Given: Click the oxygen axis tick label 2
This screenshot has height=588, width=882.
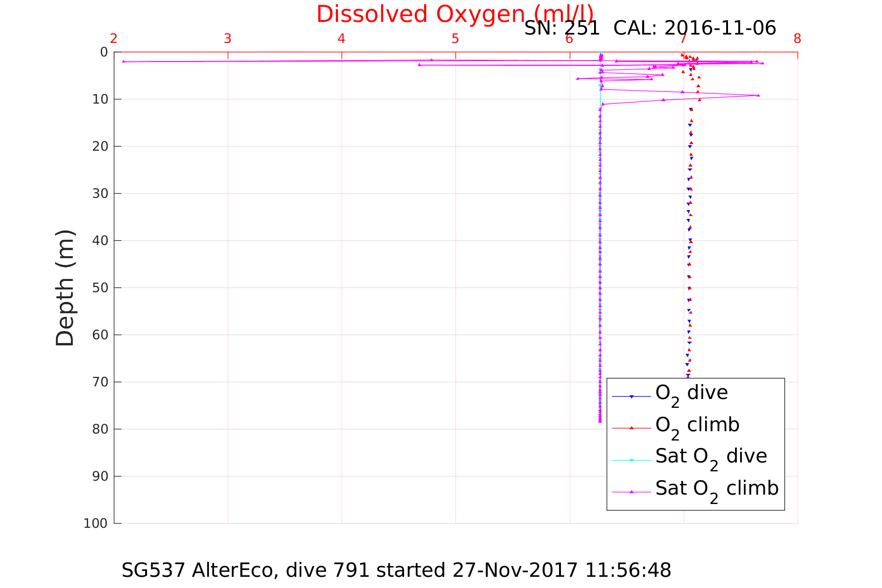Looking at the screenshot, I should [114, 39].
